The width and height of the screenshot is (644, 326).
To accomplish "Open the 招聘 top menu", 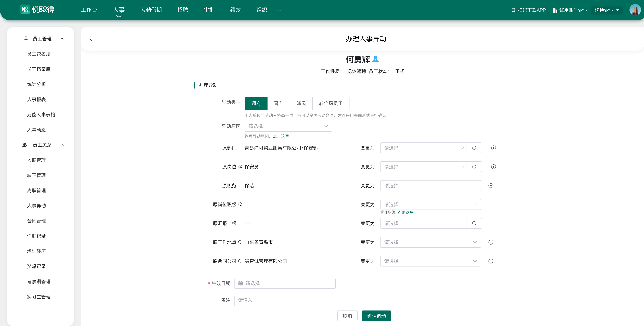I will pyautogui.click(x=183, y=10).
